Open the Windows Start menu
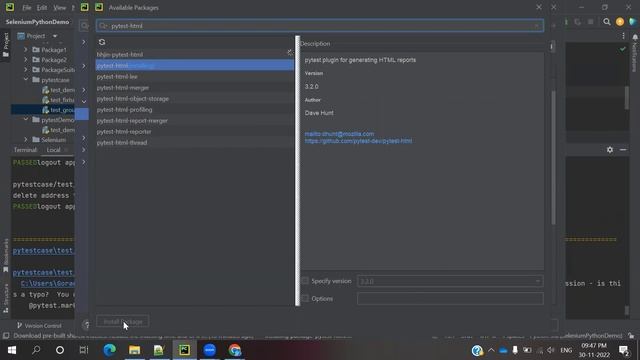 [12, 350]
